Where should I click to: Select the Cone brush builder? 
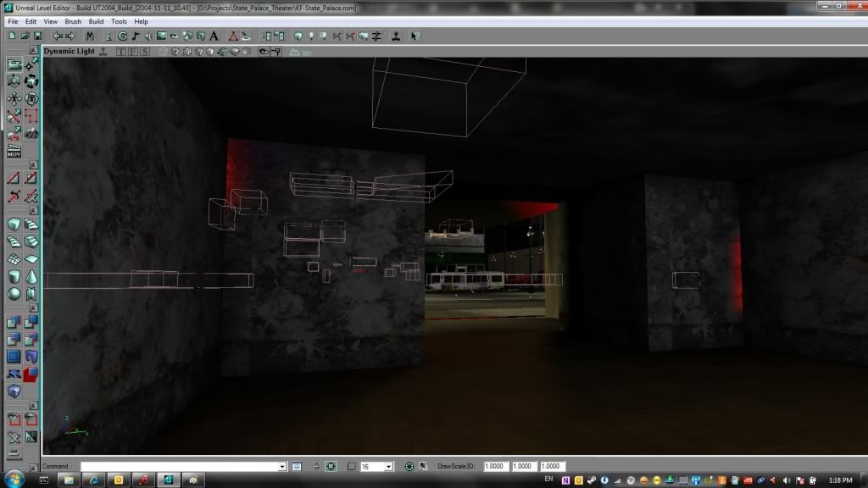point(31,276)
